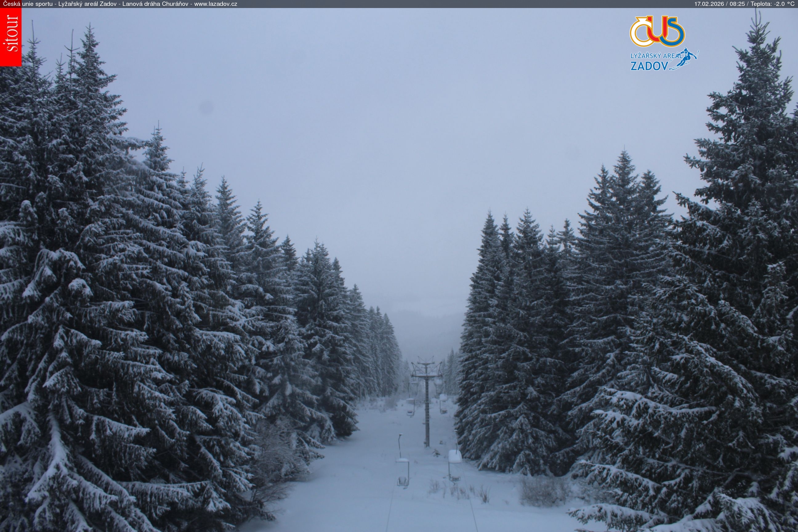Click the Česká unie sportu header text
The width and height of the screenshot is (798, 532).
(27, 4)
